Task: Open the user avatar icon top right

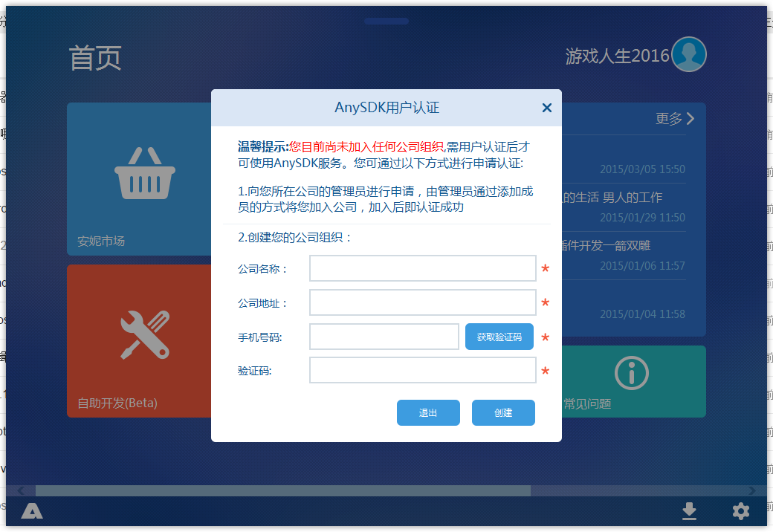Action: [688, 54]
